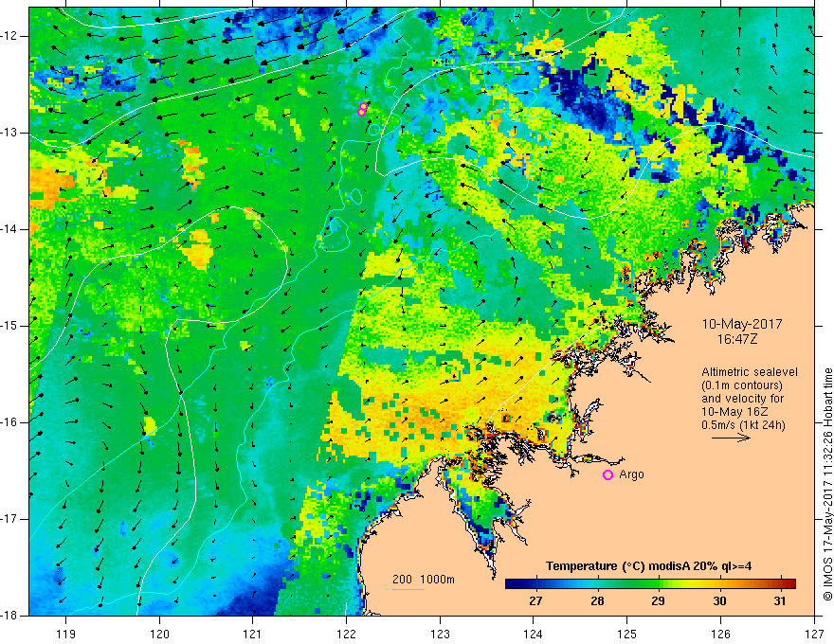Click the '200' isobath depth label
834x644 pixels.
pyautogui.click(x=402, y=580)
